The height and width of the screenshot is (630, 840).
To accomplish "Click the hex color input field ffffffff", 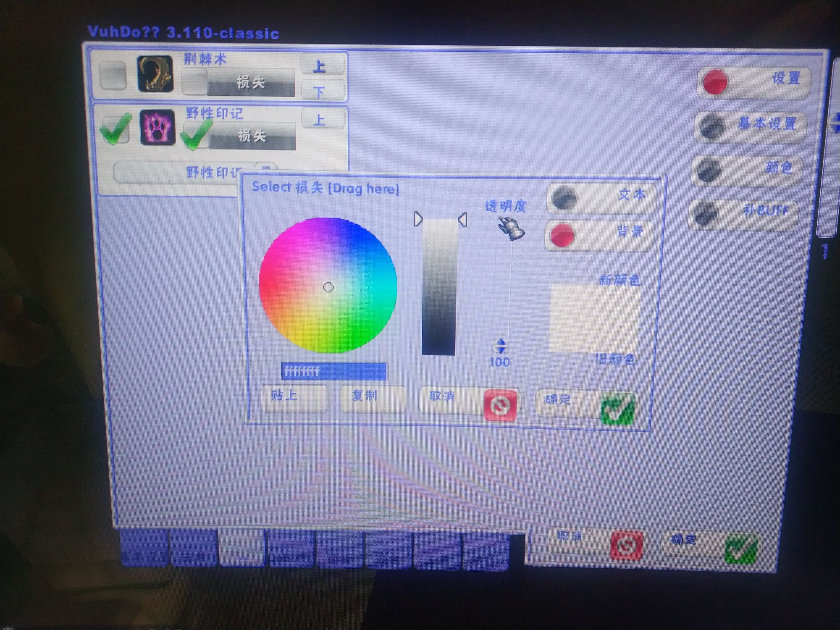I will 333,371.
